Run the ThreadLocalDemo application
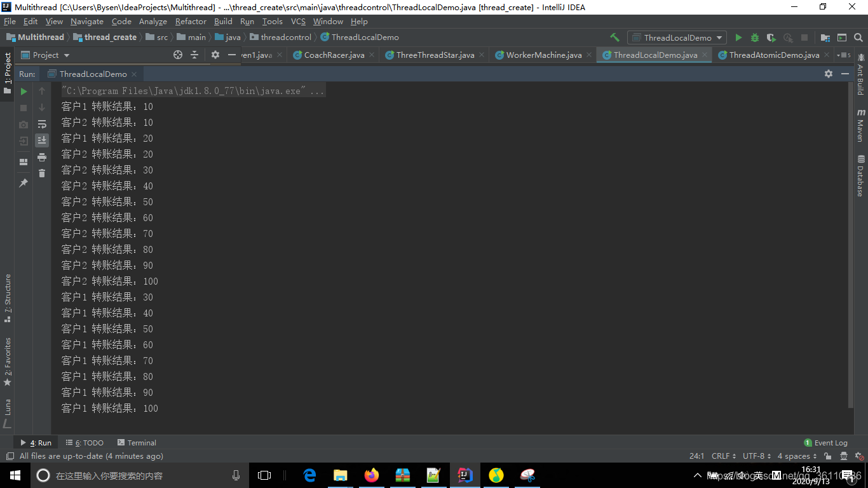Screen dimensions: 868x488 (x=738, y=37)
